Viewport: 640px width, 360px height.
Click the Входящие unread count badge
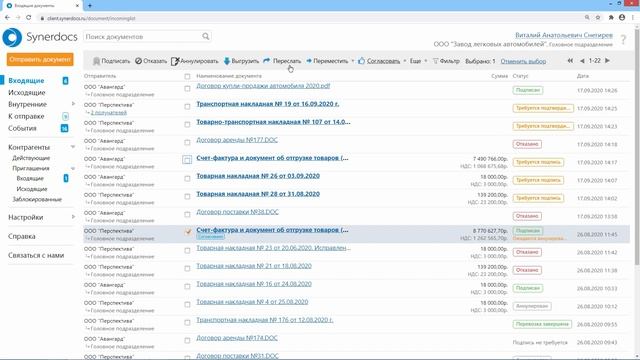(65, 81)
